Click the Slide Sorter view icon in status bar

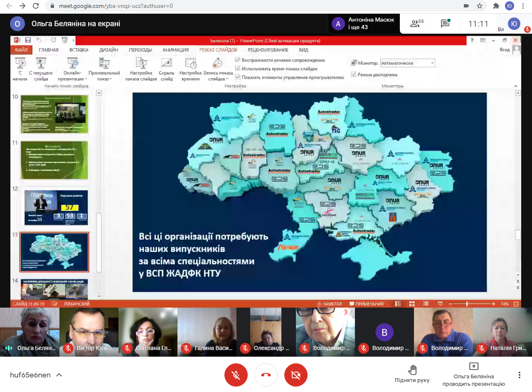pos(412,304)
